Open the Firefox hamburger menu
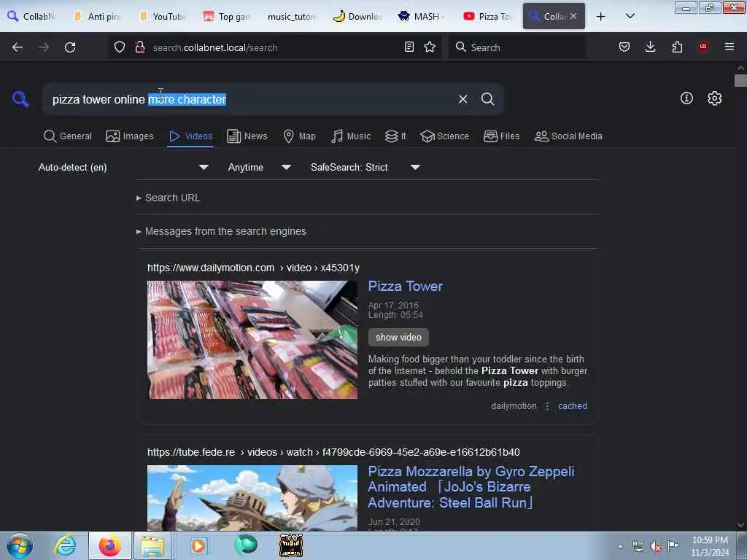This screenshot has width=747, height=560. 729,47
